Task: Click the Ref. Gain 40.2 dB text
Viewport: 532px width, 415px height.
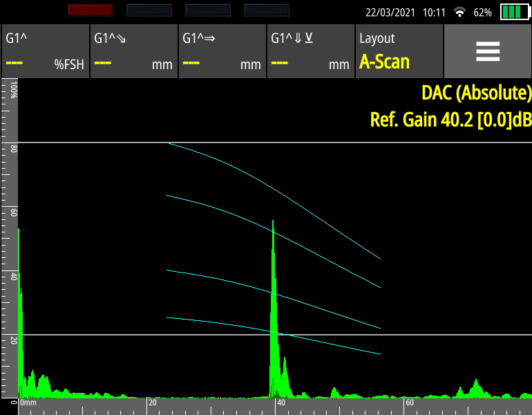Action: 450,119
